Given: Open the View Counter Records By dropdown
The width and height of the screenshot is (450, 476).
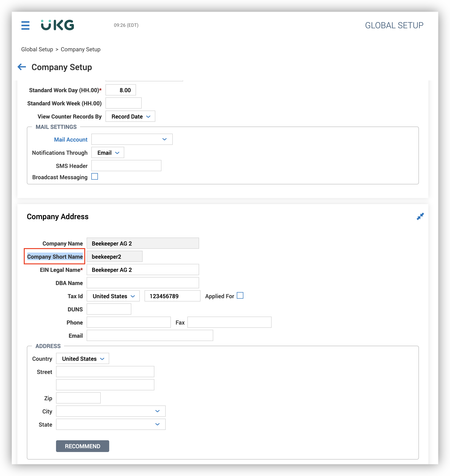Looking at the screenshot, I should coord(130,116).
